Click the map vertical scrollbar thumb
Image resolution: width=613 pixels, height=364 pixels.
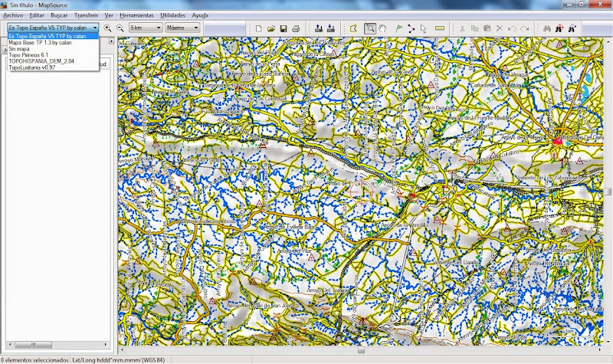pos(608,191)
